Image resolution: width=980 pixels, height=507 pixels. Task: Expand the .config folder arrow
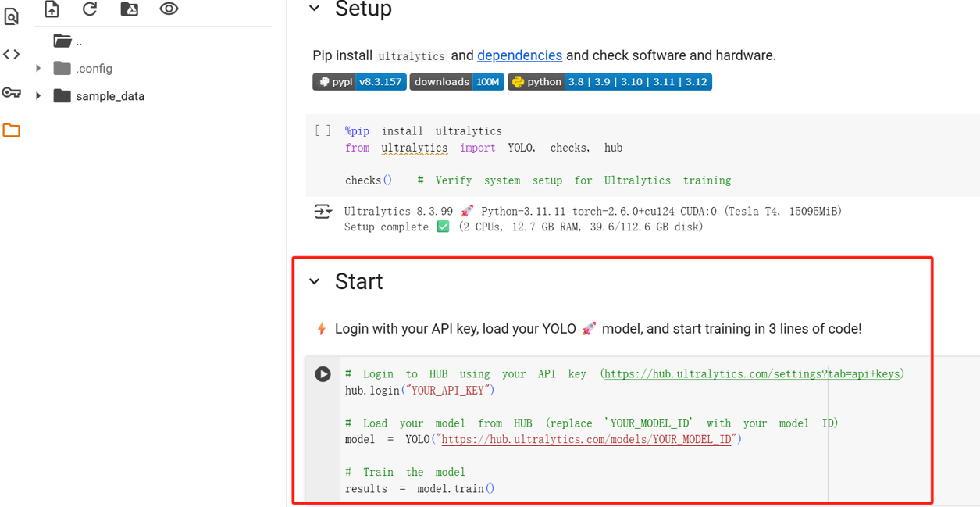[38, 69]
